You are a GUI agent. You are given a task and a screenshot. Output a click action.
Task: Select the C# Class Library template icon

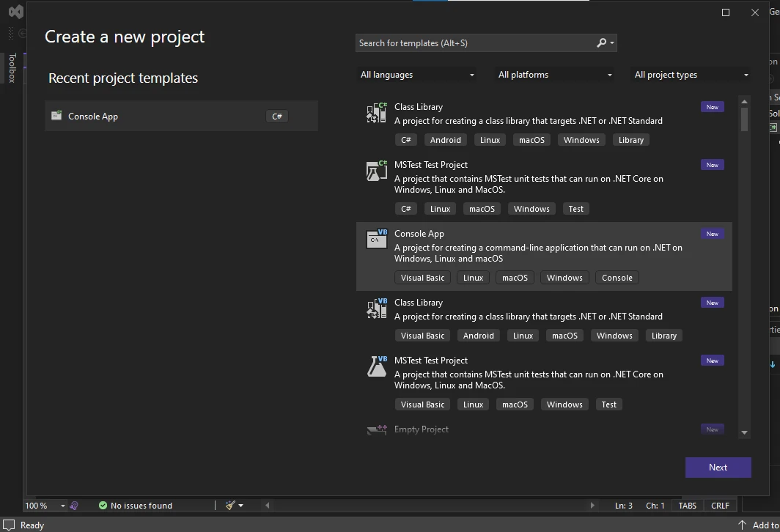point(376,112)
